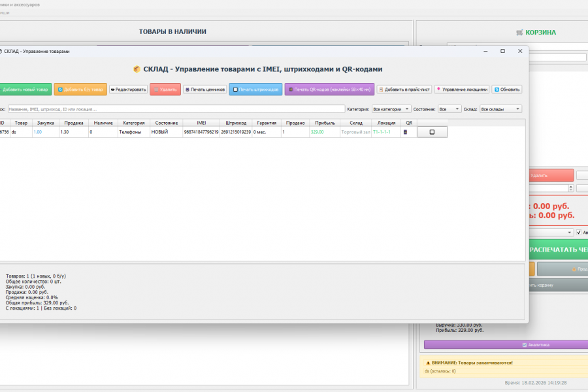Sort by Продажа column header
This screenshot has width=588, height=392.
coord(73,123)
